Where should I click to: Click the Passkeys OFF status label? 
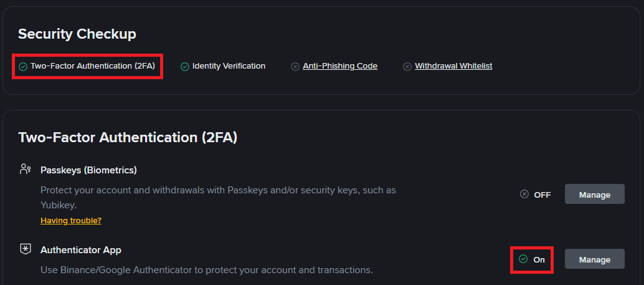pyautogui.click(x=542, y=195)
